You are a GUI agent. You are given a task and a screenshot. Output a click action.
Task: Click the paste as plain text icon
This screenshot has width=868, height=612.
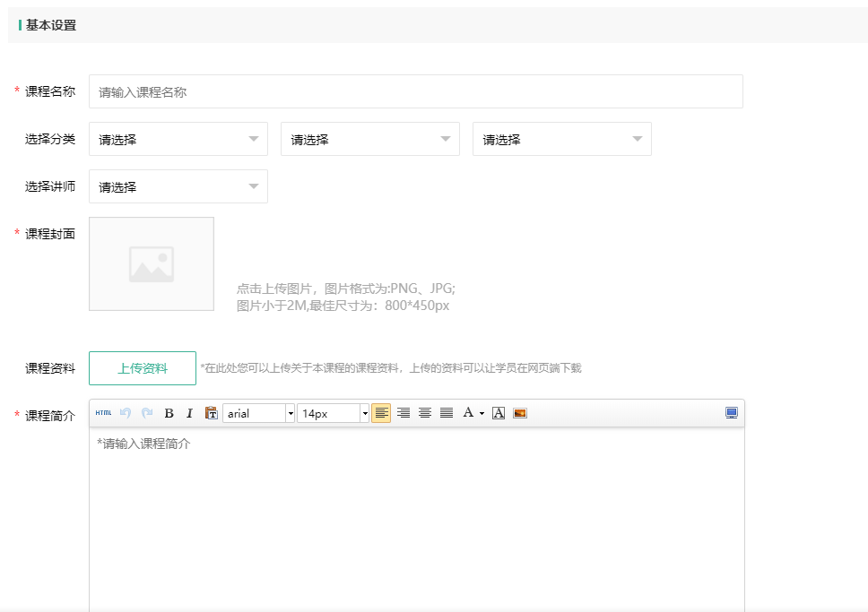[211, 413]
